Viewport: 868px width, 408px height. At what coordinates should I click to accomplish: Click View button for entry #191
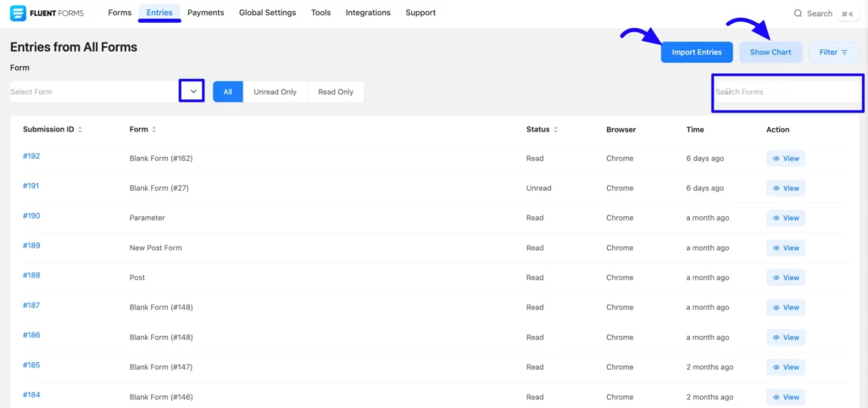click(786, 188)
